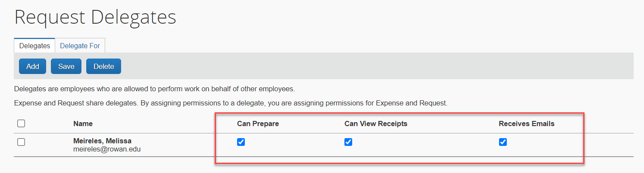
Task: Click the delegate name Meireles, Melissa
Action: [x=102, y=141]
